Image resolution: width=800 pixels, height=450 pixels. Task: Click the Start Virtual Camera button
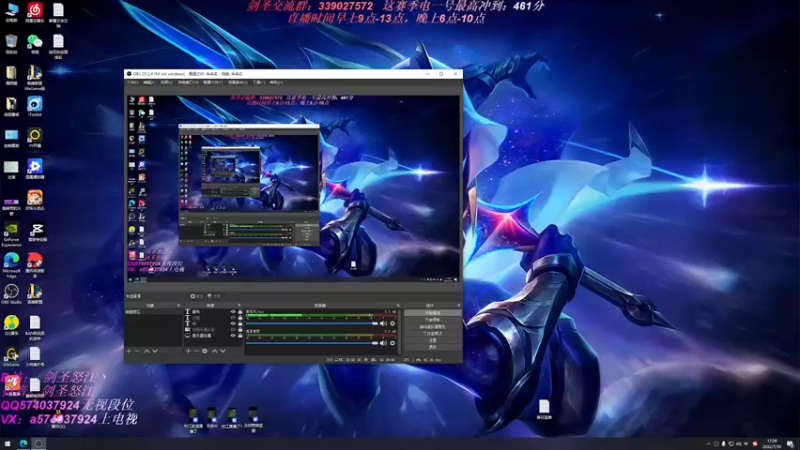point(433,327)
